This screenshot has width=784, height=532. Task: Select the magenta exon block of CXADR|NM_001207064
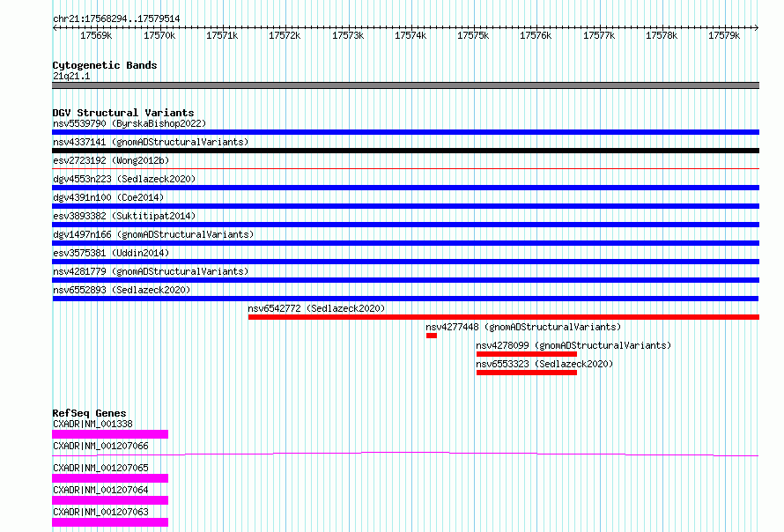point(110,500)
